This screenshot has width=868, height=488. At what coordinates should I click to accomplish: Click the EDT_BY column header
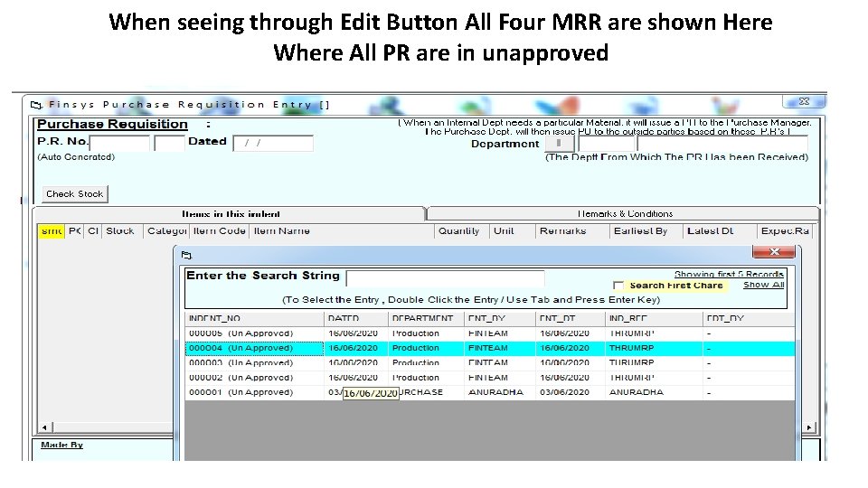coord(749,319)
